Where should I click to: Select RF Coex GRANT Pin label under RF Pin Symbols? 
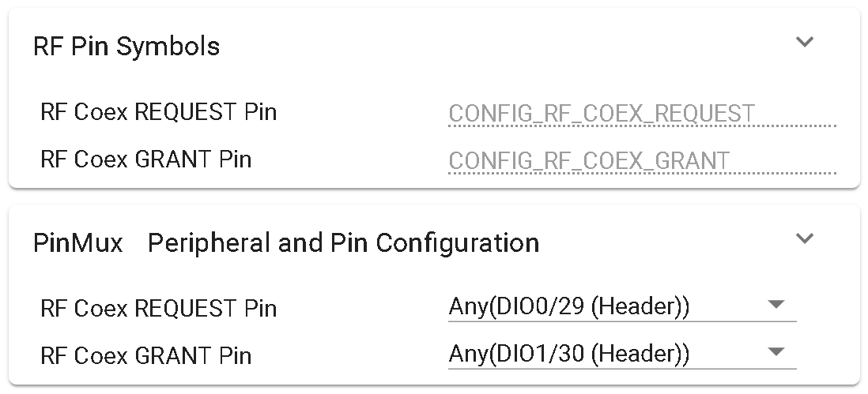[145, 159]
